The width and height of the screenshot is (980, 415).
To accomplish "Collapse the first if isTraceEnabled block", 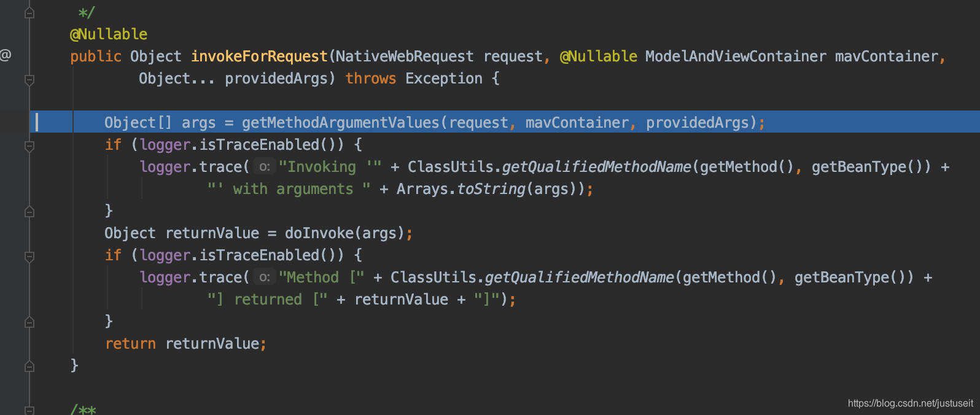I will (29, 146).
